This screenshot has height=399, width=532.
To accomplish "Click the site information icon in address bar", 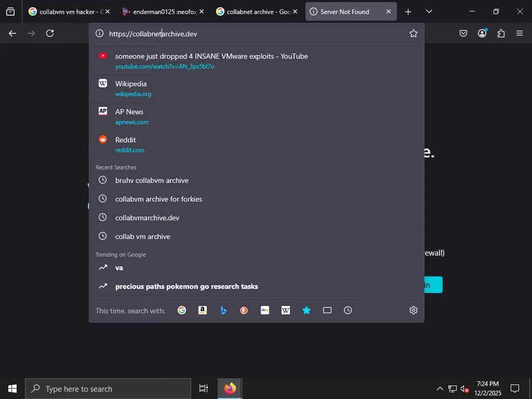I will (99, 33).
